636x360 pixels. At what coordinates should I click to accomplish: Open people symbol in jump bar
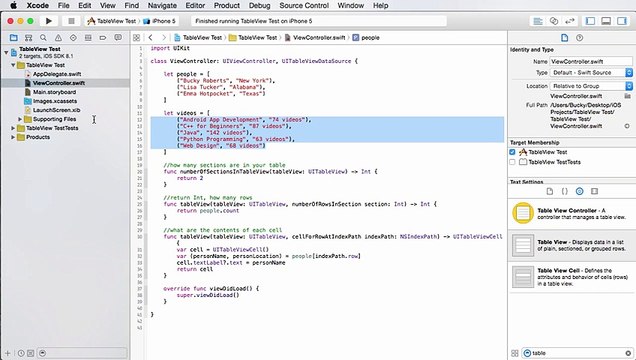(x=366, y=38)
